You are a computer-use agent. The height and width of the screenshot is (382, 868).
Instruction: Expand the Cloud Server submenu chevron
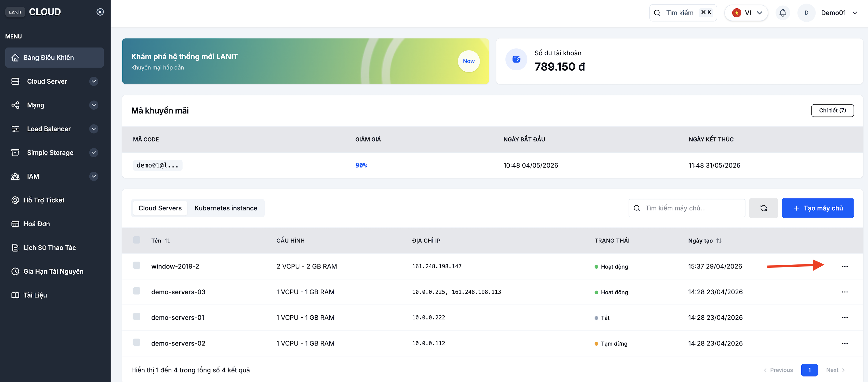tap(94, 81)
